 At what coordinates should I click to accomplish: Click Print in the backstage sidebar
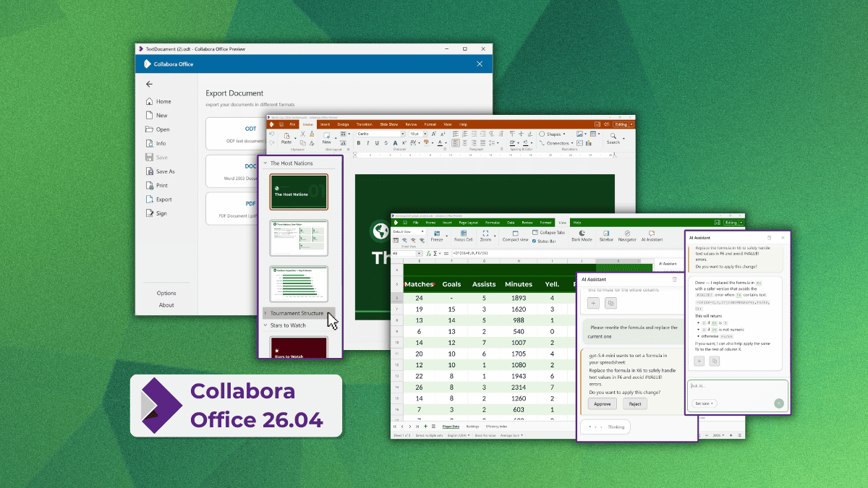pos(158,186)
